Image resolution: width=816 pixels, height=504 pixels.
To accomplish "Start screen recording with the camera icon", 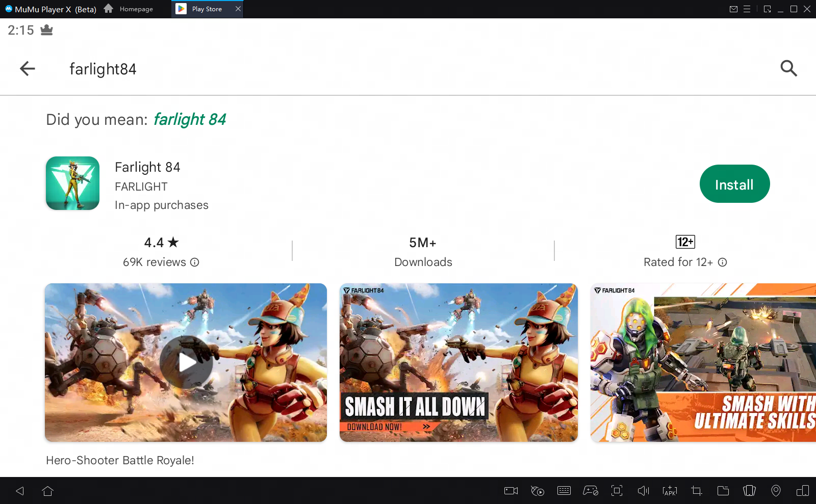I will pyautogui.click(x=511, y=491).
